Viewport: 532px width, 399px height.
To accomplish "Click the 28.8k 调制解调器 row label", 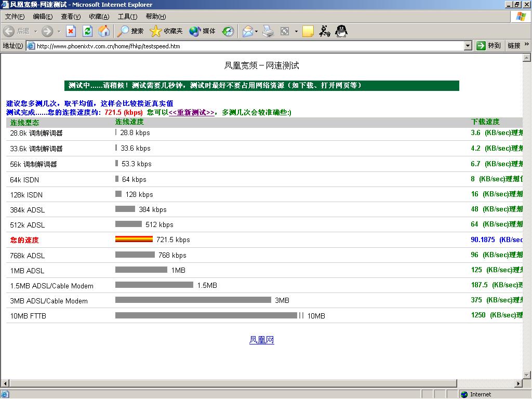I will [x=36, y=133].
